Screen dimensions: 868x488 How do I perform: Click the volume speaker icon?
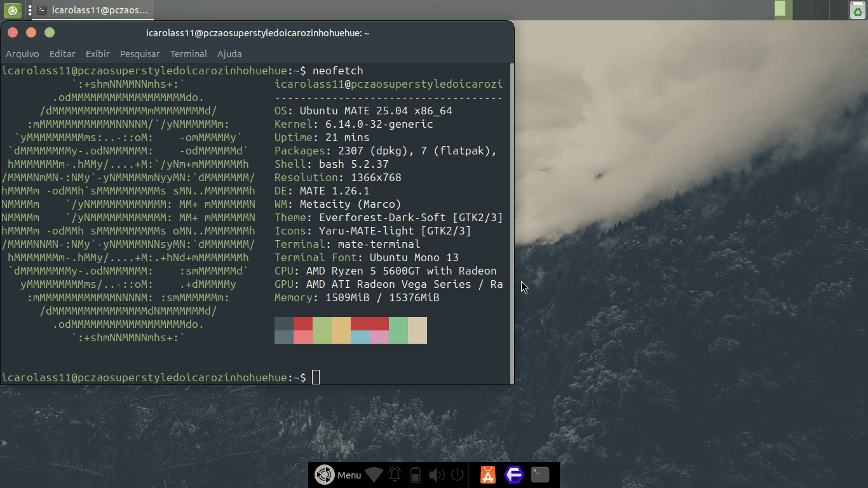436,475
